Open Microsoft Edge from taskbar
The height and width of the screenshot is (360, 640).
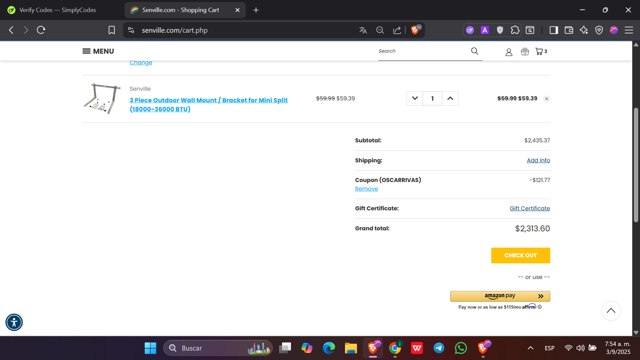(x=329, y=348)
